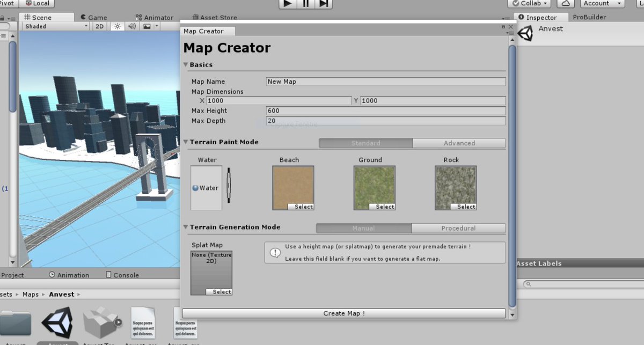Open the Shaded draw mode dropdown
644x345 pixels.
(56, 26)
